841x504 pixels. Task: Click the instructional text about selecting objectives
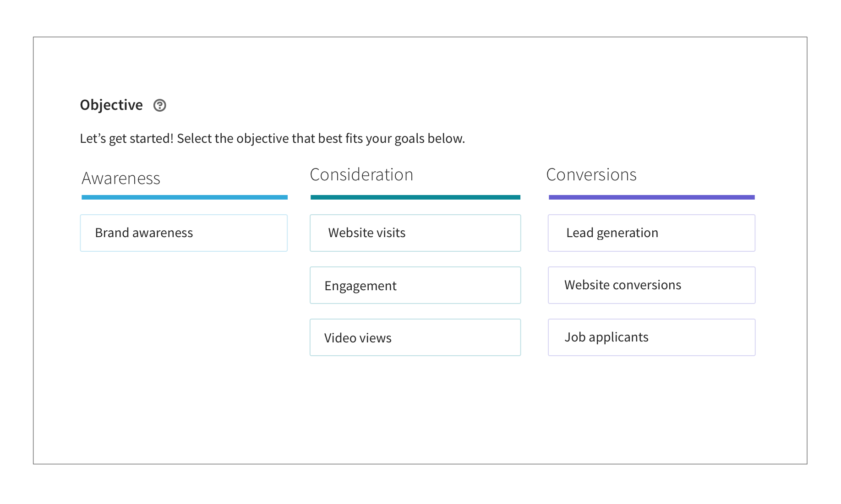coord(272,138)
